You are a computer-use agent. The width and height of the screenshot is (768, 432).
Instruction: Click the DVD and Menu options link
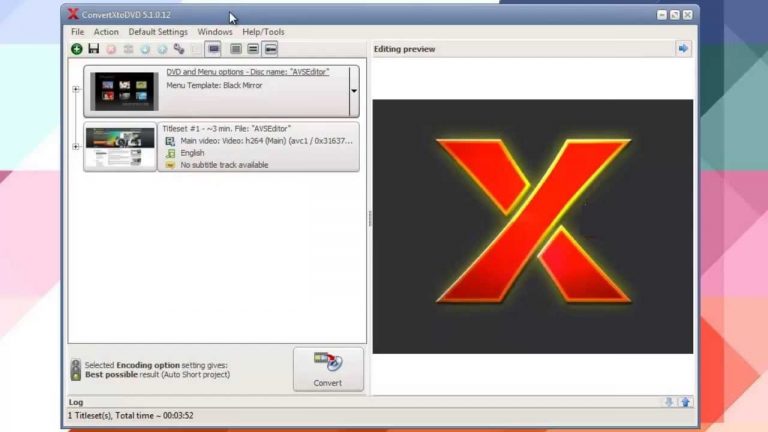point(247,72)
